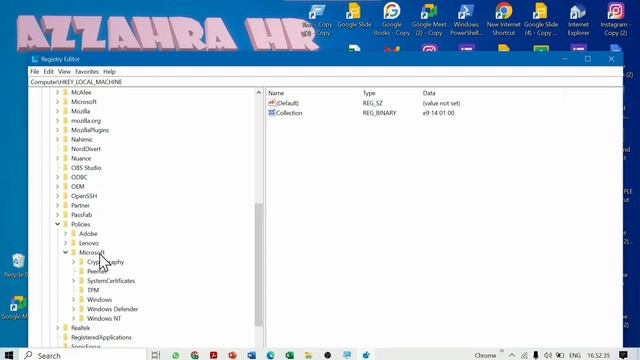This screenshot has width=640, height=360.
Task: Launch Windows PowerShell desktop shortcut
Action: click(466, 19)
